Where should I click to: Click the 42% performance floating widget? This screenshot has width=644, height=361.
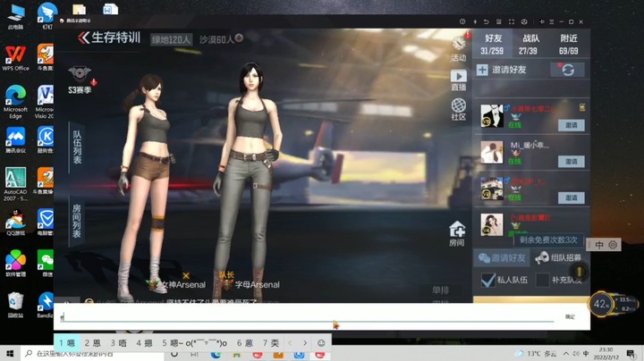pos(601,304)
